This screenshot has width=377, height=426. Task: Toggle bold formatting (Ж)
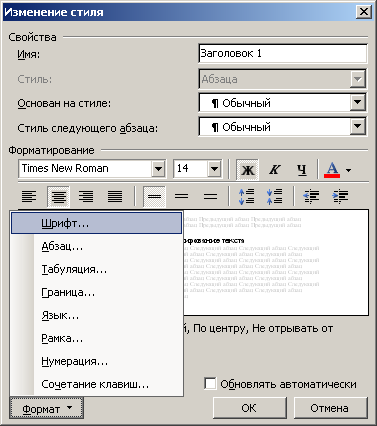pyautogui.click(x=247, y=170)
